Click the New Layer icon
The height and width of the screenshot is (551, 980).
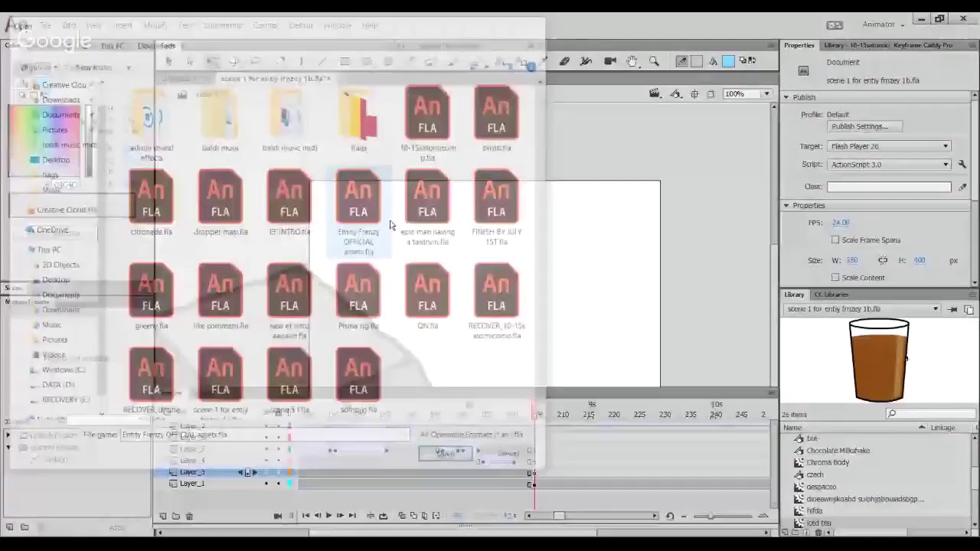[163, 516]
